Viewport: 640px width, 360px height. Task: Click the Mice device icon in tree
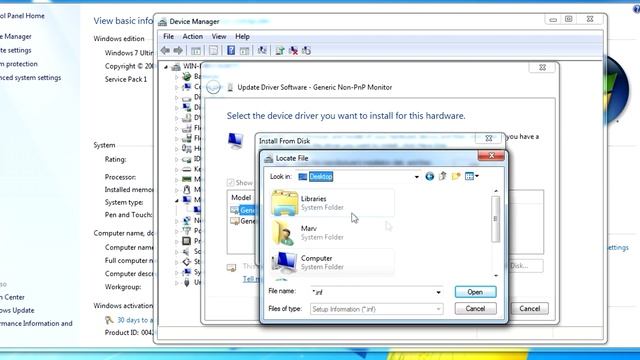click(187, 189)
